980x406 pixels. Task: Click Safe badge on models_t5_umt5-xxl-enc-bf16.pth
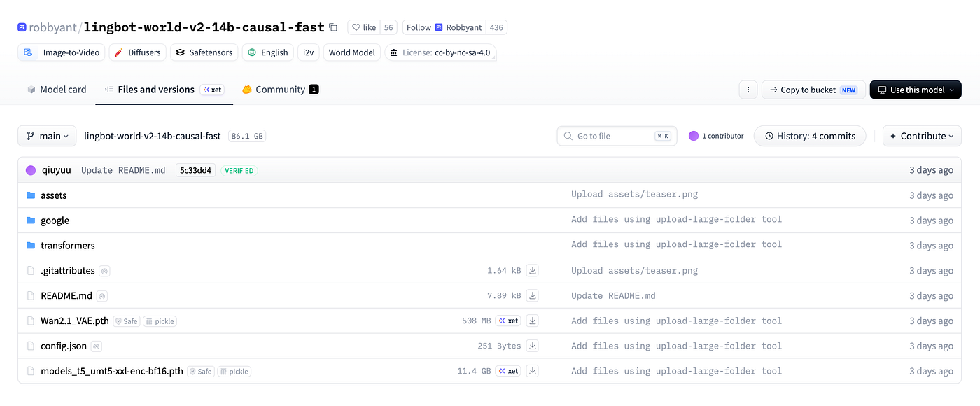tap(201, 372)
